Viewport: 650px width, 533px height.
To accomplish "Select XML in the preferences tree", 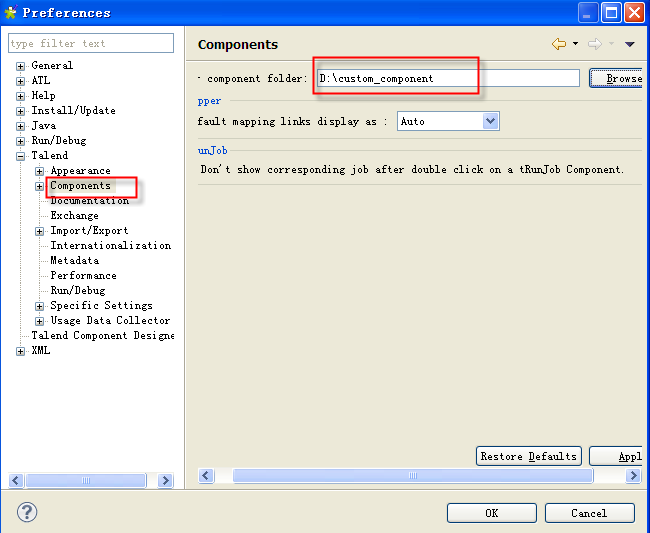I will pyautogui.click(x=41, y=350).
